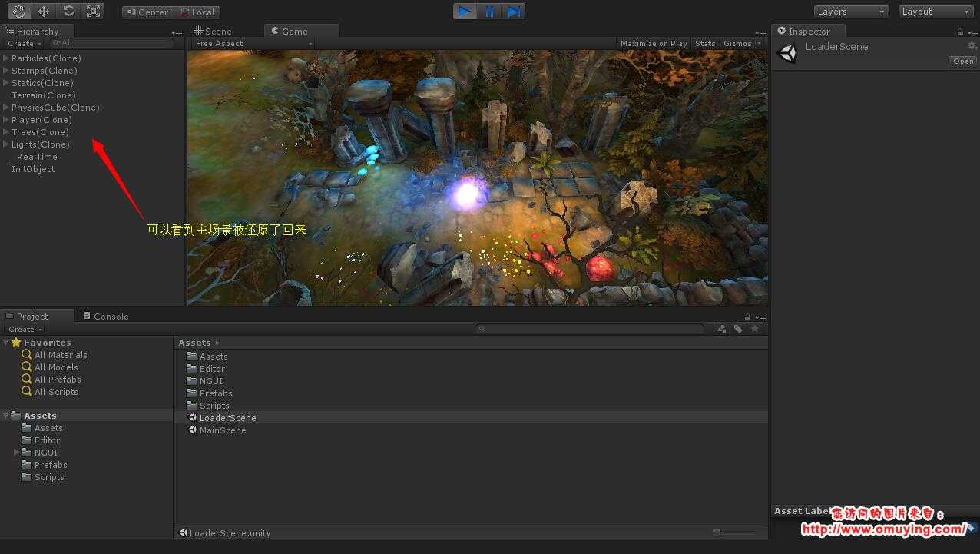The image size is (980, 554).
Task: Expand PhysicsCube(Clone) in Hierarchy
Action: point(6,108)
